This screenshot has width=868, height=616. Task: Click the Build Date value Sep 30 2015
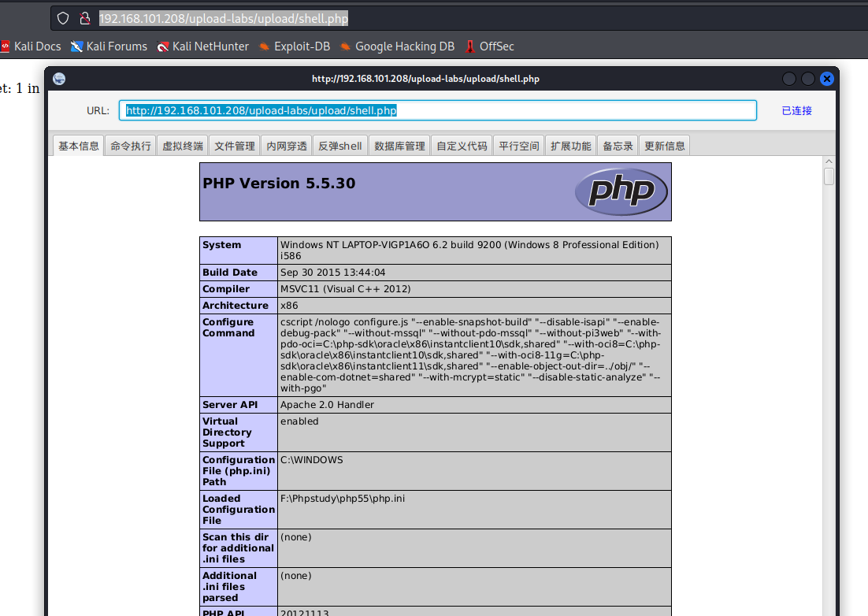(x=332, y=273)
